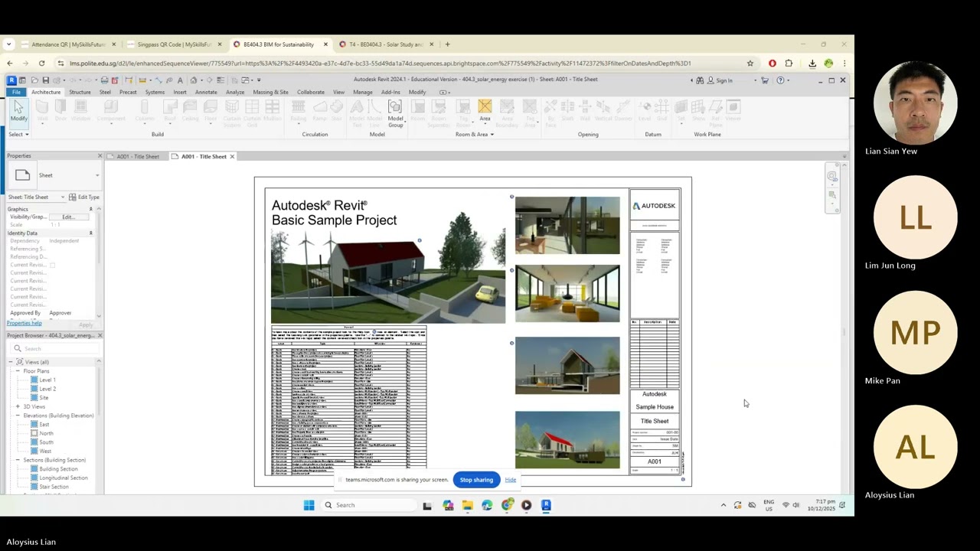
Task: Click Edit Type in Properties
Action: [x=84, y=197]
